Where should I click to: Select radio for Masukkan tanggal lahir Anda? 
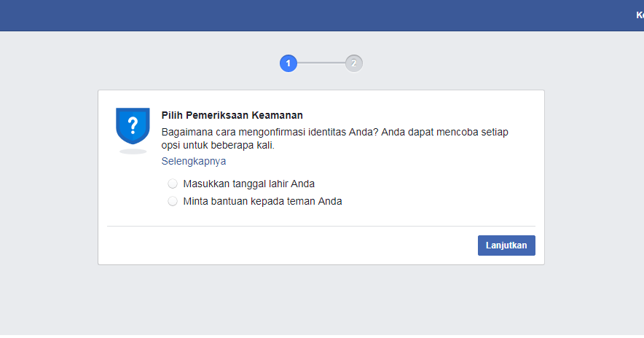[173, 184]
